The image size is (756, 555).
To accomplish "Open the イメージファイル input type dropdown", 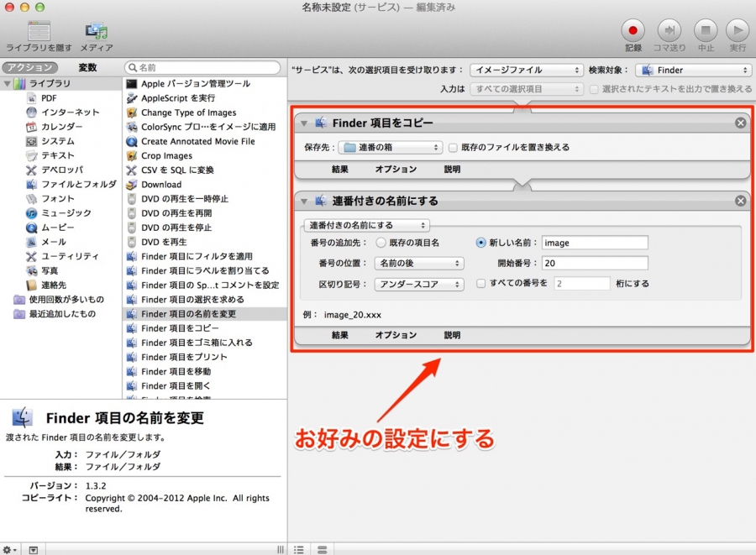I will (x=527, y=70).
